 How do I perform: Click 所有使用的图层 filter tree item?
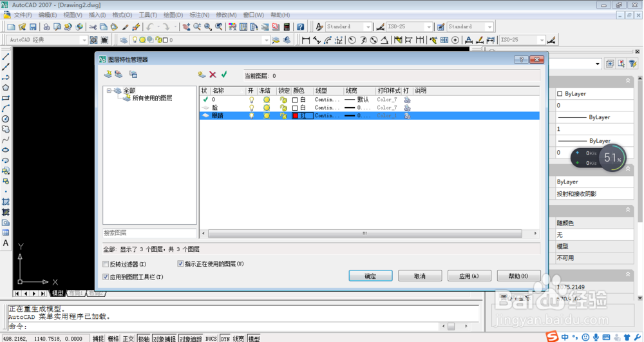pyautogui.click(x=152, y=98)
